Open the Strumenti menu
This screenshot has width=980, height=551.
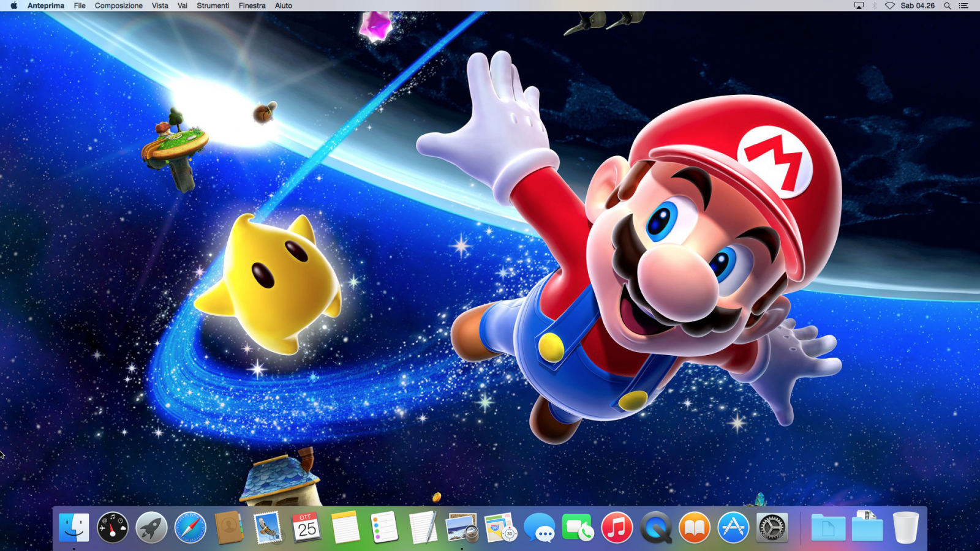[213, 6]
